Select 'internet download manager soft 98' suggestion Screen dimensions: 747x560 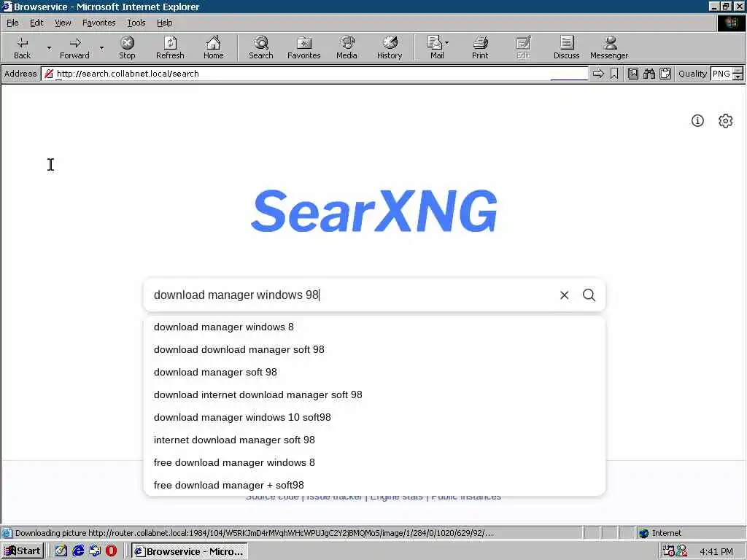pyautogui.click(x=374, y=440)
